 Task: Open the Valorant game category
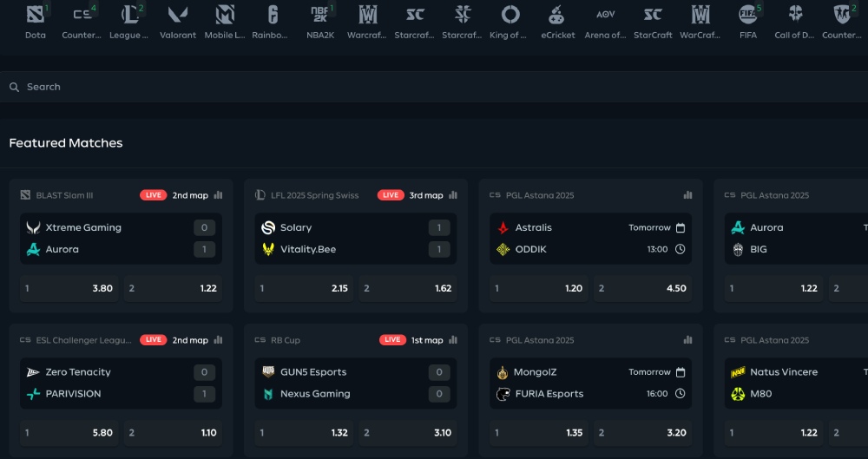178,22
